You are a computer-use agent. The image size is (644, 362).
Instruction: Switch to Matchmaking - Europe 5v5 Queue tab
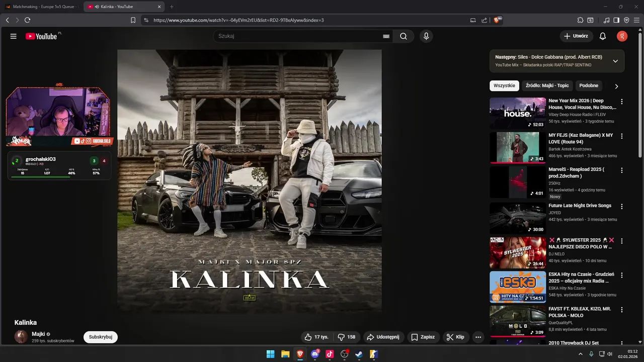tap(42, 7)
